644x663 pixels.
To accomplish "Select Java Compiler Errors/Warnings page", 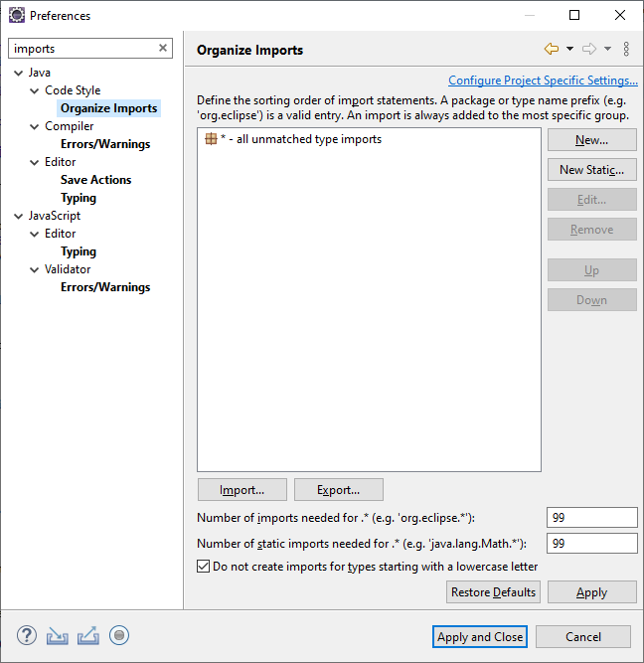I will (105, 144).
